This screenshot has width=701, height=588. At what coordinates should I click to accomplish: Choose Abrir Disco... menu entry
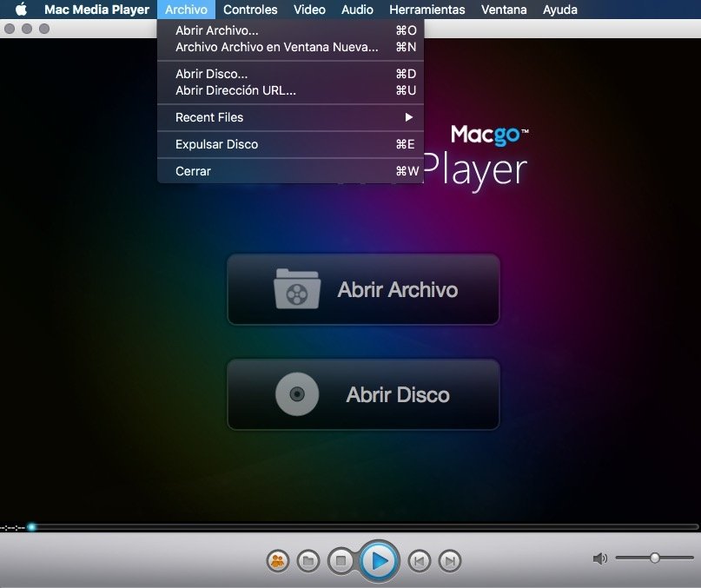[291, 74]
